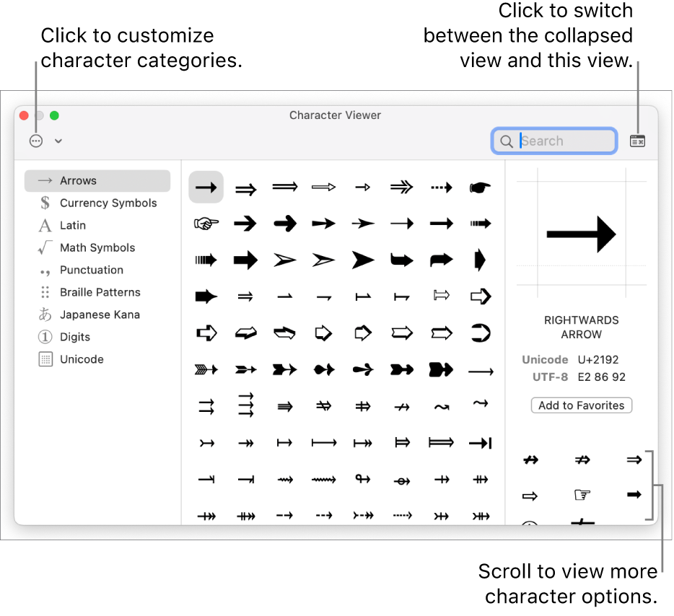
Task: Open the Digits category
Action: pos(74,337)
